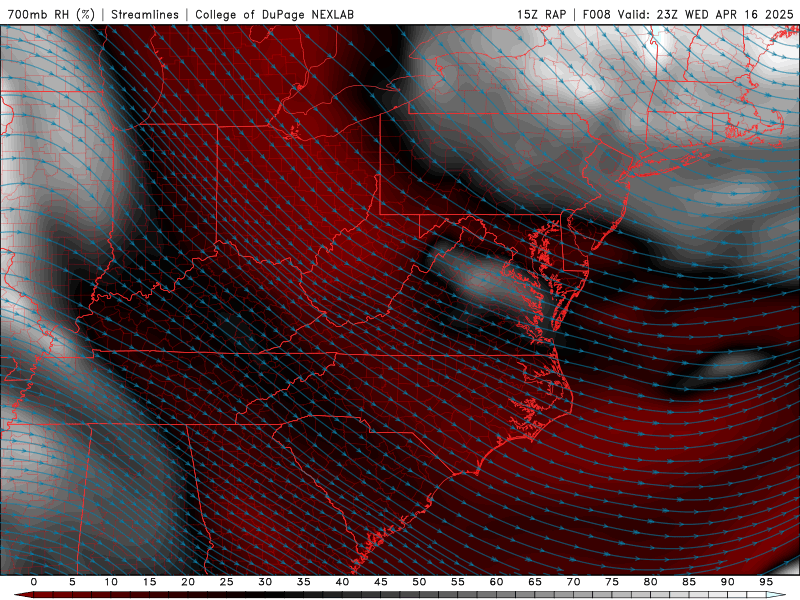
Task: Pick the '60' label on the color bar
Action: pyautogui.click(x=496, y=582)
